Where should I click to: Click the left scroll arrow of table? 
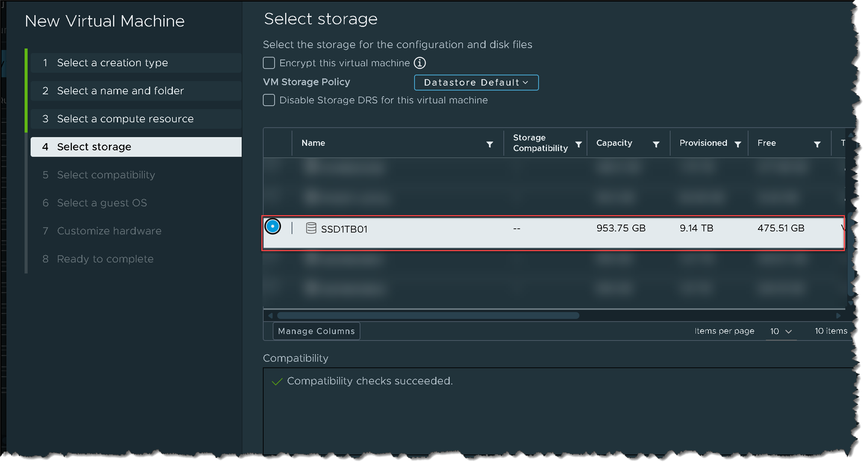(270, 315)
